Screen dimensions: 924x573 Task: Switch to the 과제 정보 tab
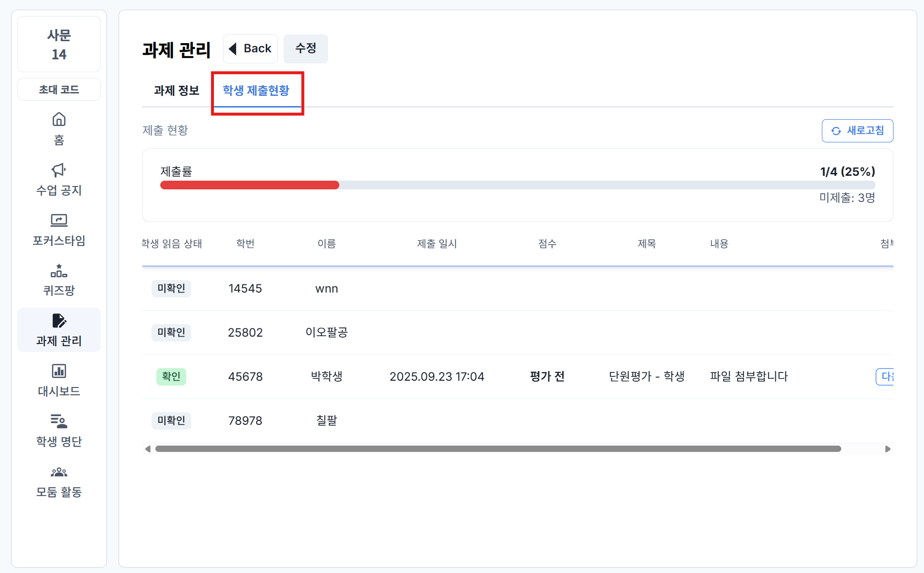point(177,91)
